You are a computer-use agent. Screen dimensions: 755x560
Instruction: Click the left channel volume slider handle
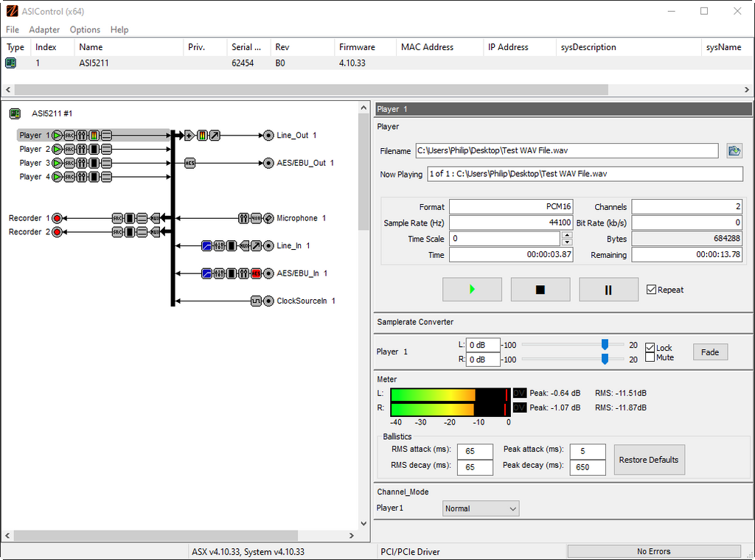point(605,344)
